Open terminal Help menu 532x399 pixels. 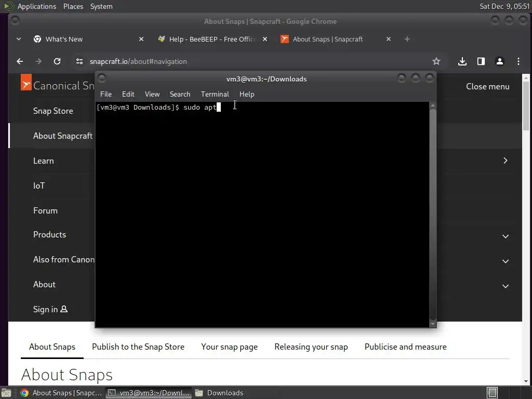click(x=247, y=95)
